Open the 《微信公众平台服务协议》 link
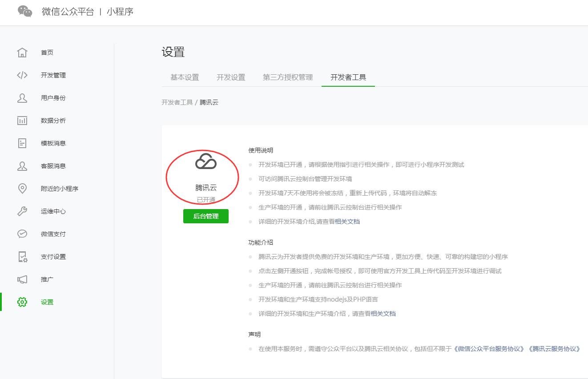 tap(489, 349)
